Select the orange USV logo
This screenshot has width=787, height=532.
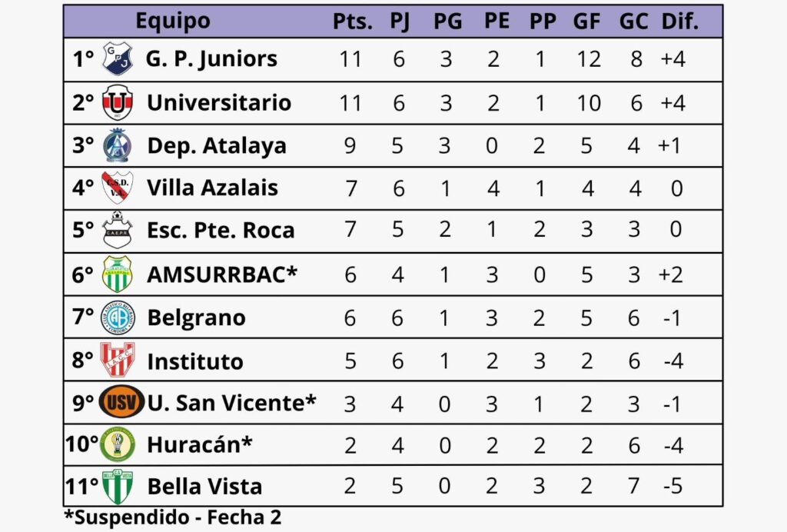[121, 402]
